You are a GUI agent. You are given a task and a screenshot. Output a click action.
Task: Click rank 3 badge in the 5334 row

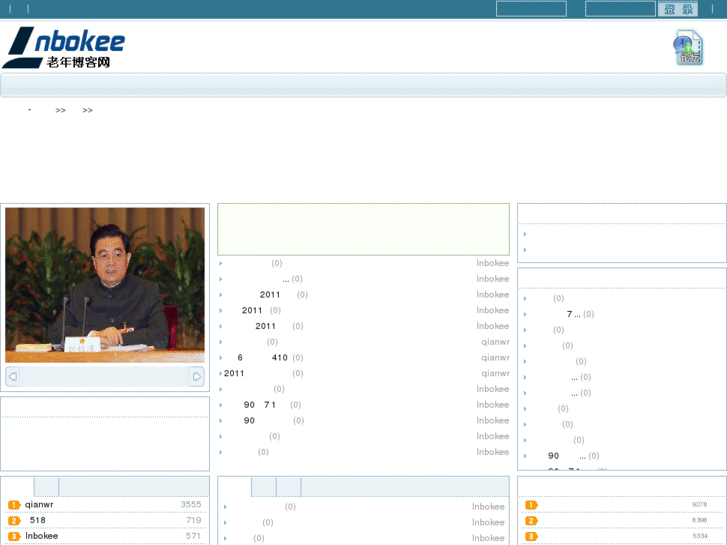click(x=531, y=536)
